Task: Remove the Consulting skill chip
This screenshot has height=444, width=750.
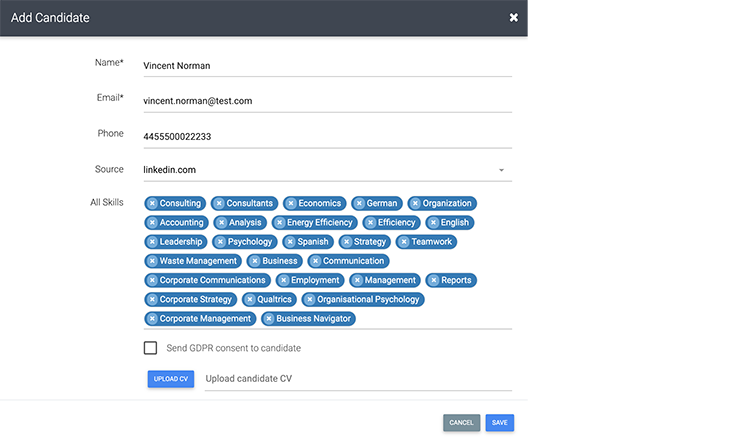Action: (152, 203)
